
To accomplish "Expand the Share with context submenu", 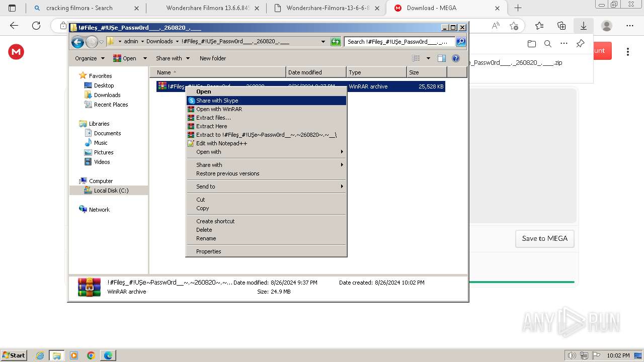I will [266, 165].
